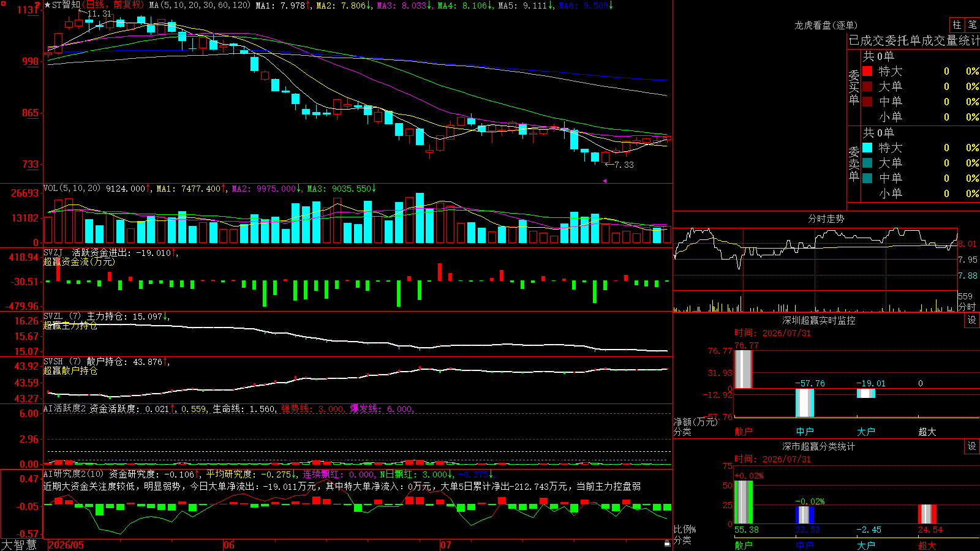Switch 龙虎看盘 to 笔 tick view
Viewport: 980px width, 551px height.
pyautogui.click(x=972, y=24)
